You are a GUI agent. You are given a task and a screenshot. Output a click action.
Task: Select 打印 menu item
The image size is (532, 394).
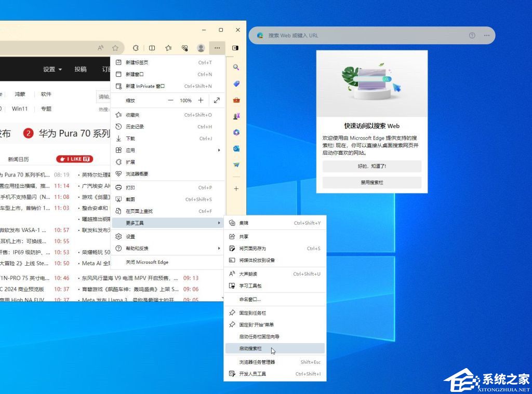[x=168, y=187]
